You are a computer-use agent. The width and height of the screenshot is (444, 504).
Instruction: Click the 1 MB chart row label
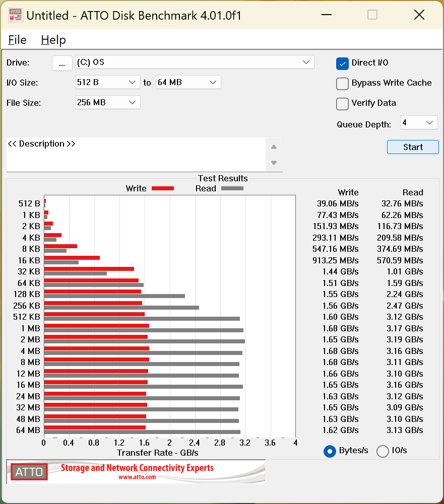coord(31,328)
